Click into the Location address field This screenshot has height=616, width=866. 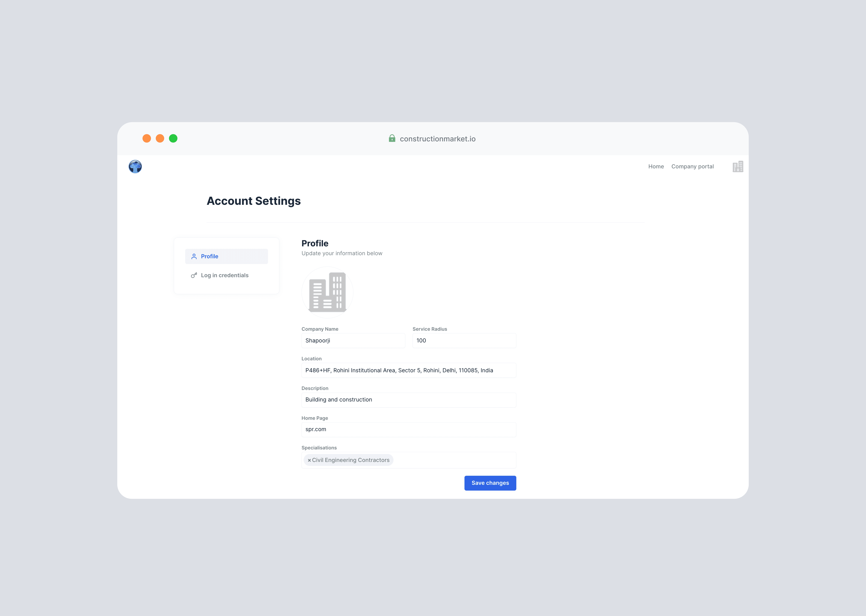[x=409, y=370]
